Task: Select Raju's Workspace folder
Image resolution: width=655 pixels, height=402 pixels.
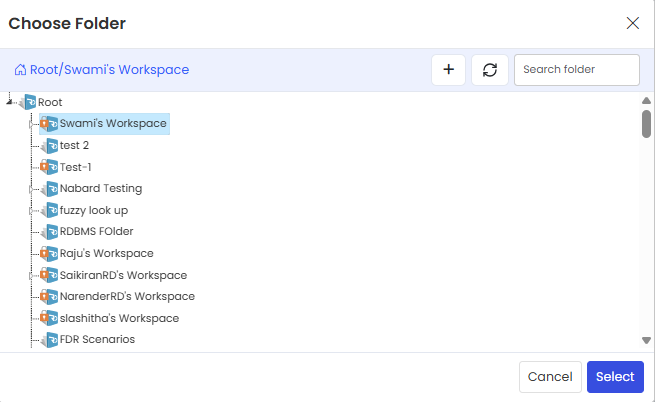Action: pyautogui.click(x=107, y=254)
